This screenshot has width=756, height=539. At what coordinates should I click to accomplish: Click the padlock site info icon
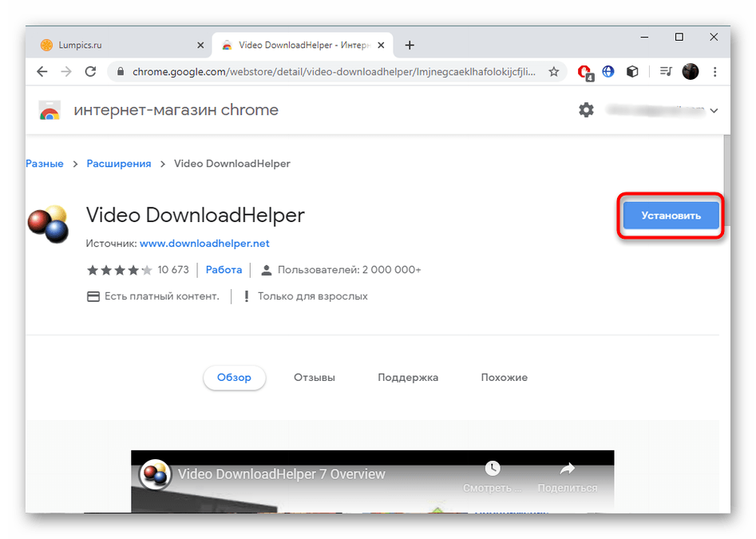point(121,72)
